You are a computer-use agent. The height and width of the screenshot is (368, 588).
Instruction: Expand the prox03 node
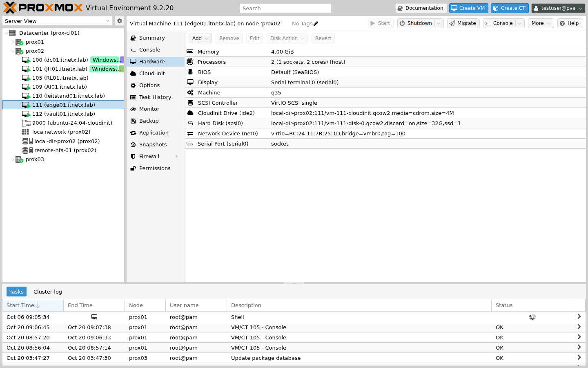click(13, 159)
